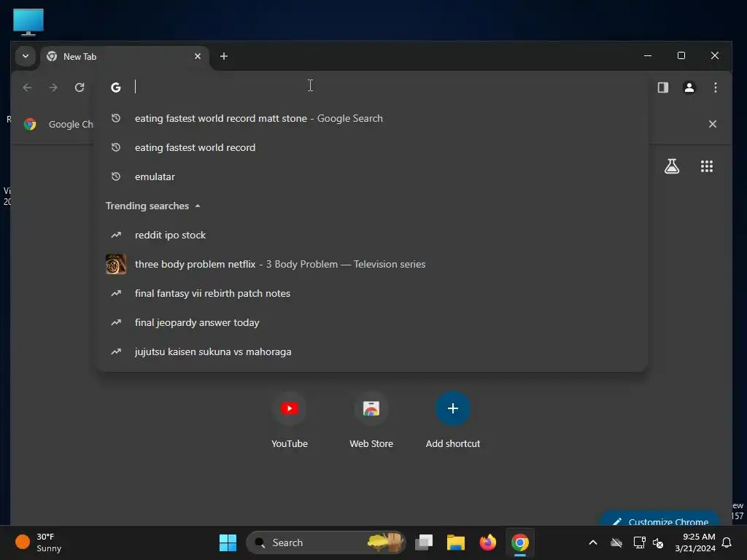Viewport: 747px width, 560px height.
Task: Open the profile avatar menu
Action: pos(689,87)
